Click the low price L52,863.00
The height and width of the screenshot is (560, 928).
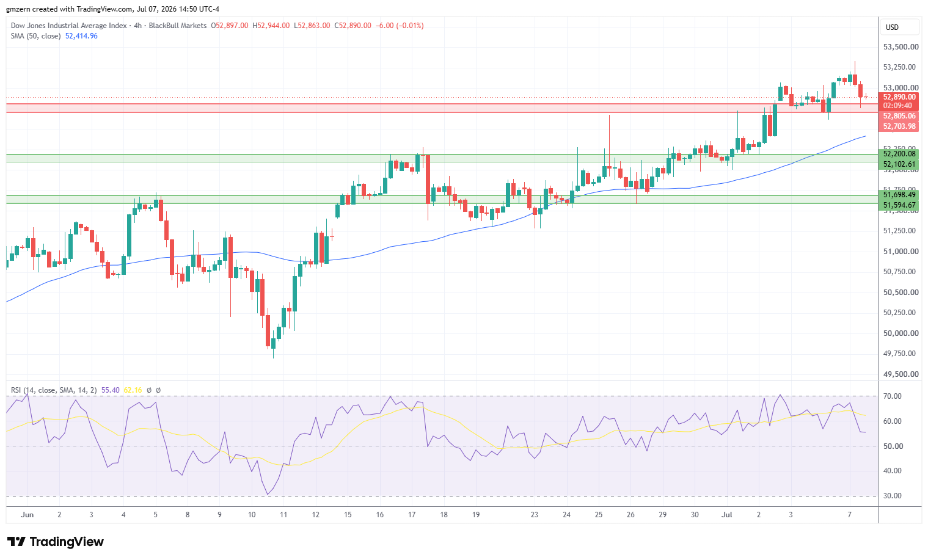(x=312, y=26)
